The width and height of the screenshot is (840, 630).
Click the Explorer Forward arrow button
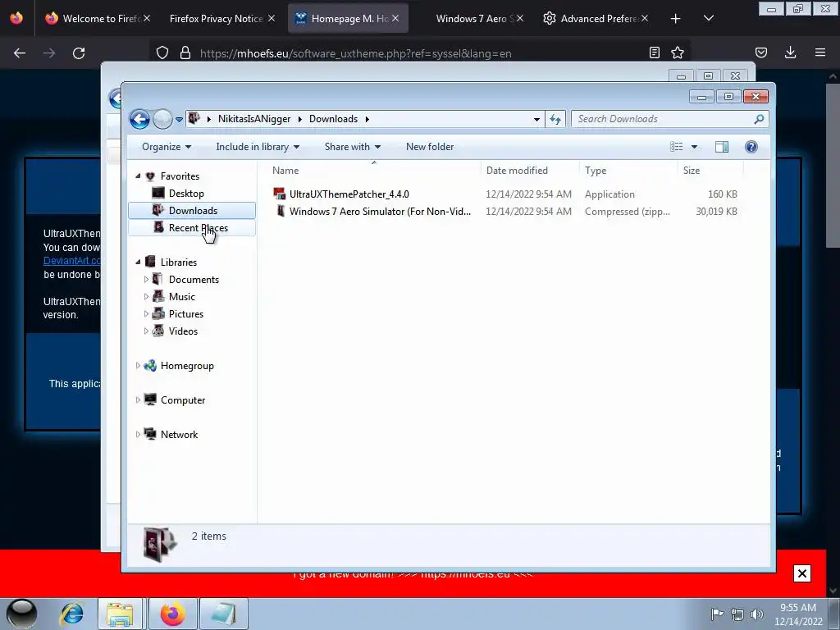click(x=162, y=119)
